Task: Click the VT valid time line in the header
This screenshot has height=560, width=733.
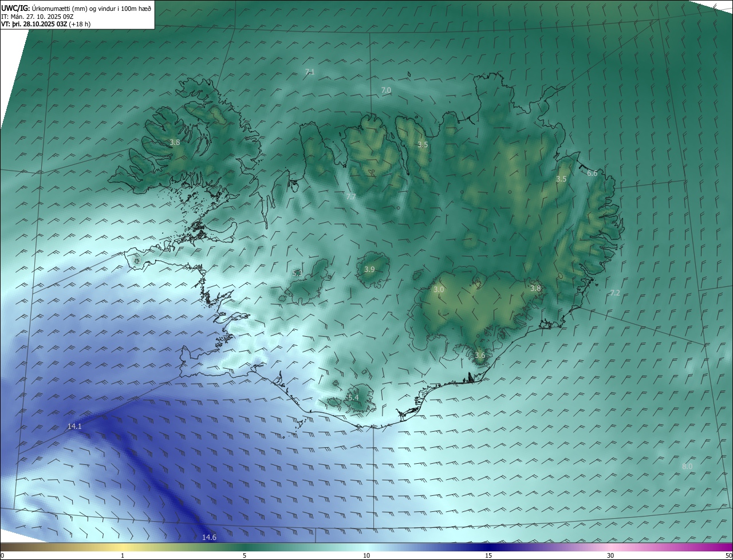Action: point(45,24)
